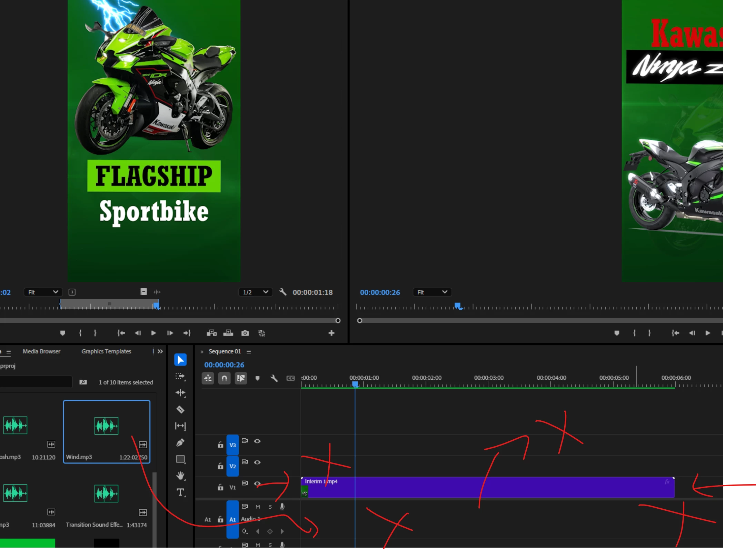756x549 pixels.
Task: Select the Razor tool
Action: click(x=180, y=409)
